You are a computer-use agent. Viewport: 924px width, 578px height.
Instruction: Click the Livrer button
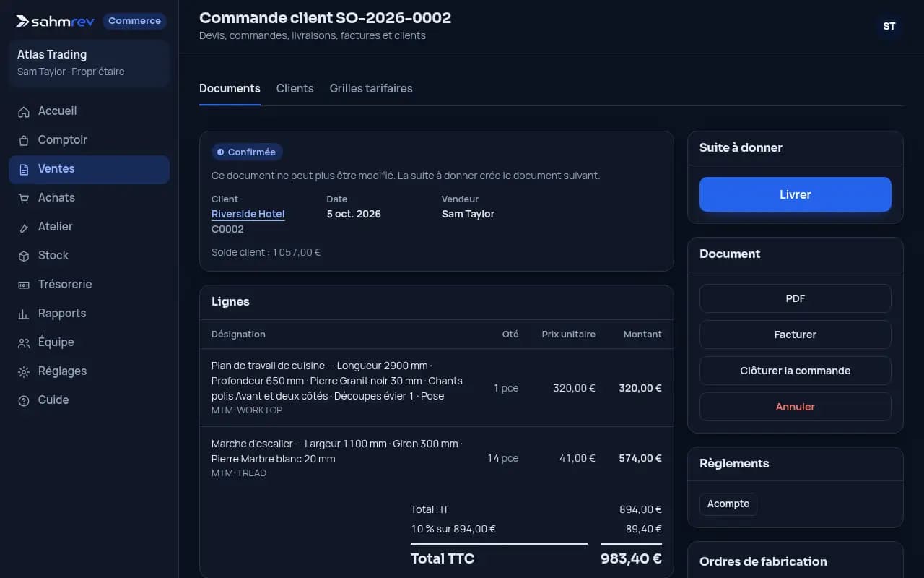[796, 194]
